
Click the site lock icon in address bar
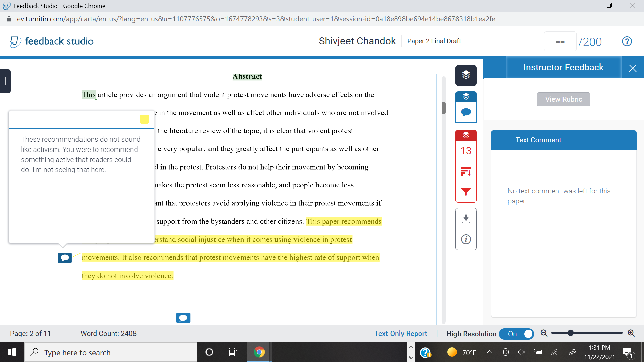[9, 19]
